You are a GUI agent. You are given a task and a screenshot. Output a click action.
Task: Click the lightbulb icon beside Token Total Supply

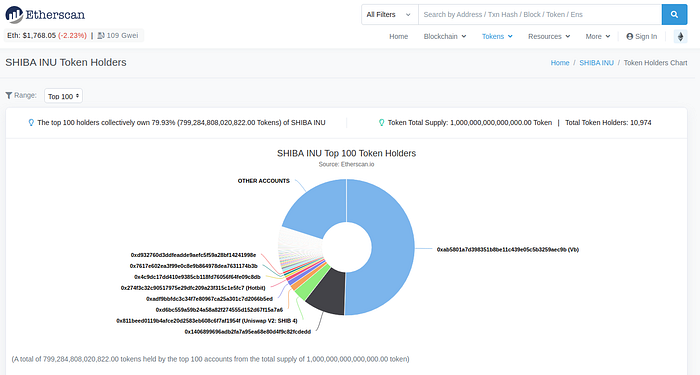[x=381, y=122]
